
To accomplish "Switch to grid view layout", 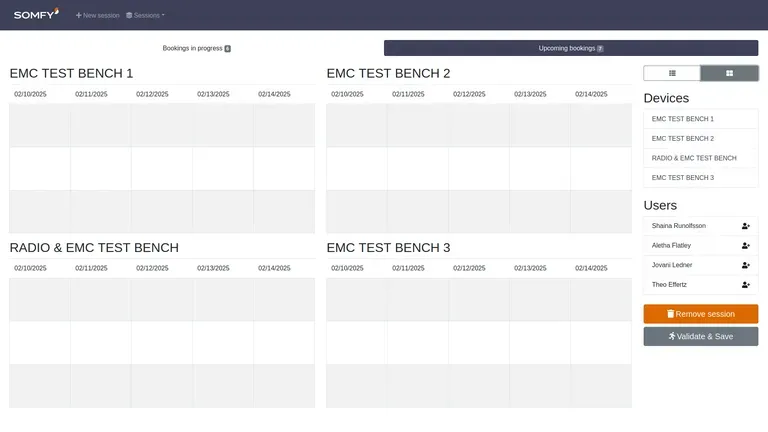I will (x=729, y=73).
